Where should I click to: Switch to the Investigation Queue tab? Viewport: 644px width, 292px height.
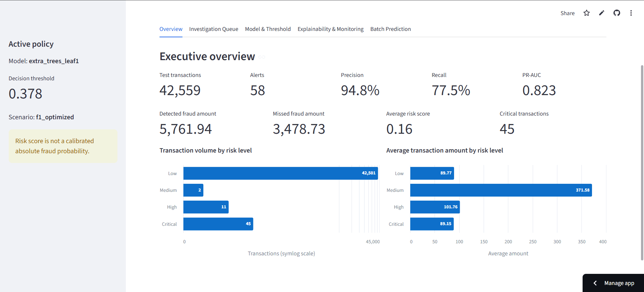(214, 29)
